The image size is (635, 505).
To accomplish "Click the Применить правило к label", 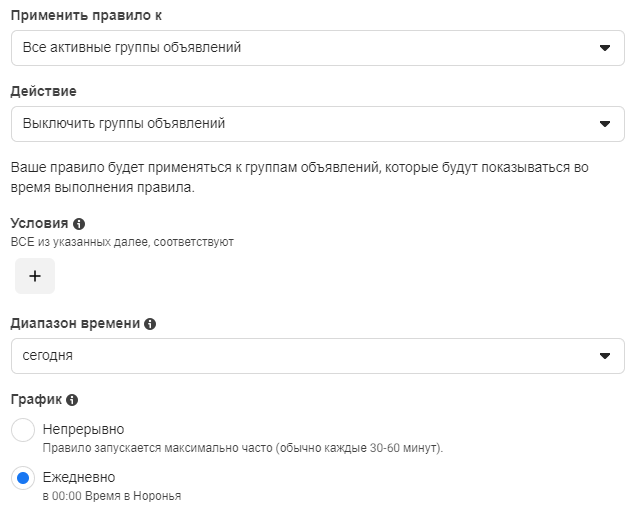I will click(x=86, y=15).
